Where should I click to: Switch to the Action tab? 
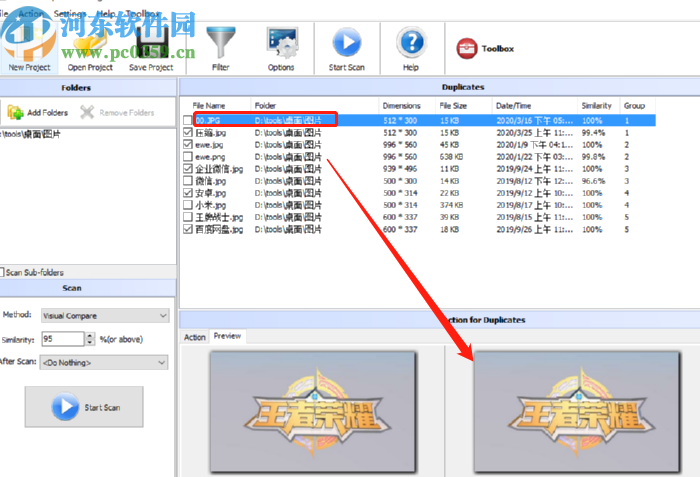coord(195,337)
